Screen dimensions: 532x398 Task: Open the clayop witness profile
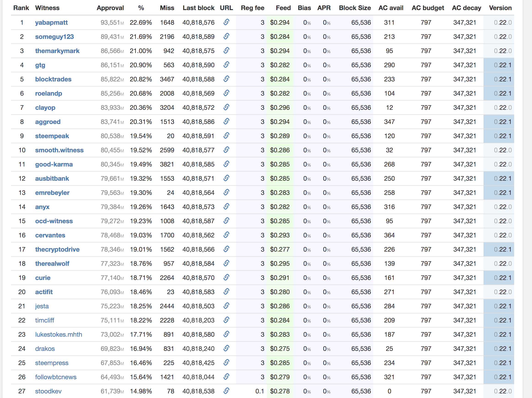click(45, 108)
